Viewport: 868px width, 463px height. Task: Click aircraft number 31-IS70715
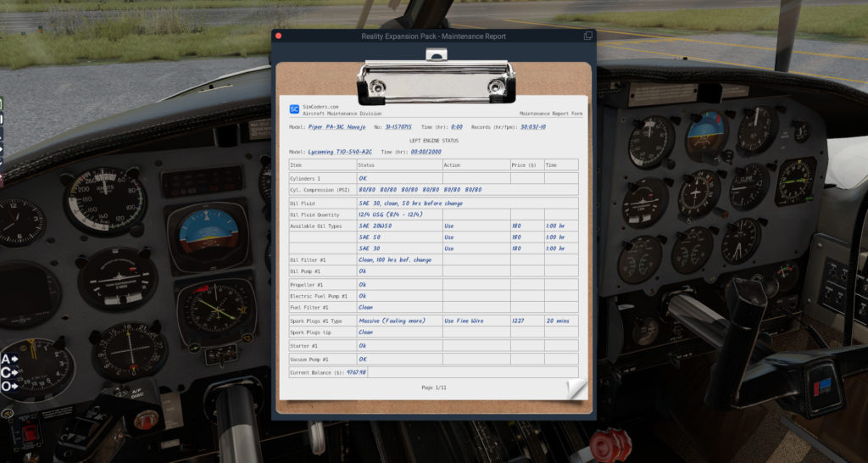(398, 127)
